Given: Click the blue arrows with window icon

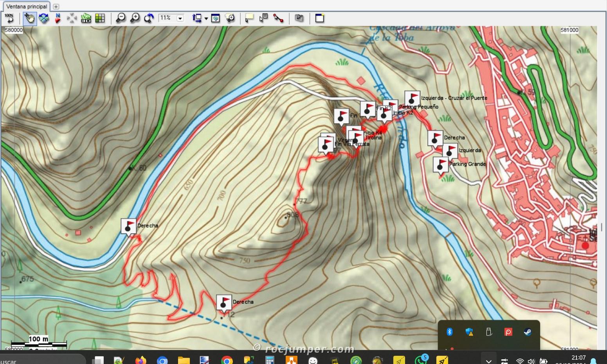Looking at the screenshot, I should 197,18.
